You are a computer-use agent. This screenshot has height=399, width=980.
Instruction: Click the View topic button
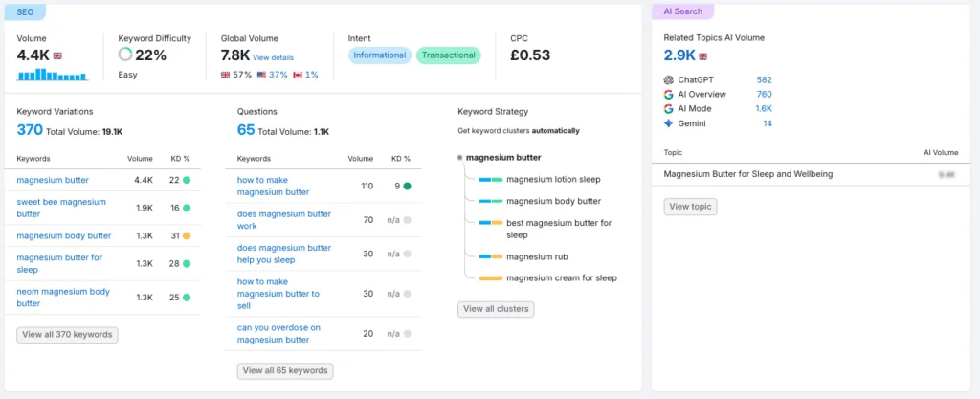tap(690, 207)
